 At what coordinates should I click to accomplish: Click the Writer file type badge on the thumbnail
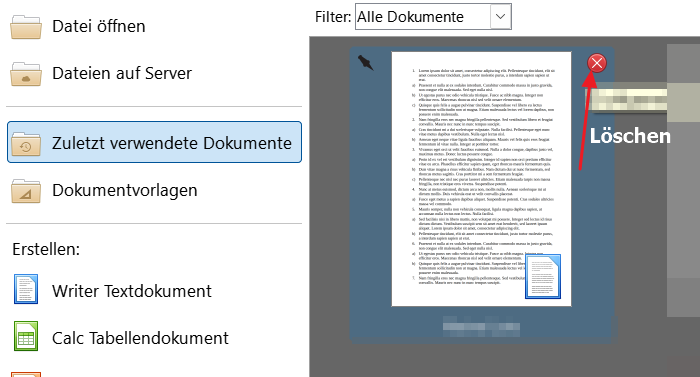pos(543,276)
